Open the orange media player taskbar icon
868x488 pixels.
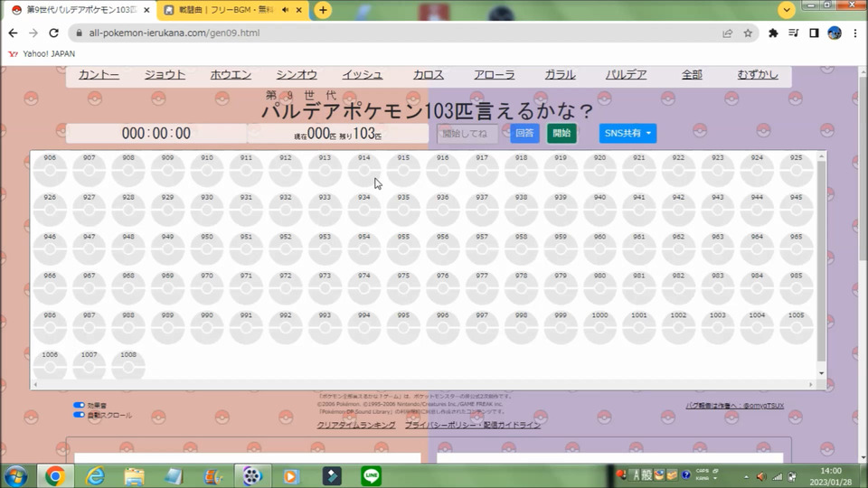click(x=291, y=476)
